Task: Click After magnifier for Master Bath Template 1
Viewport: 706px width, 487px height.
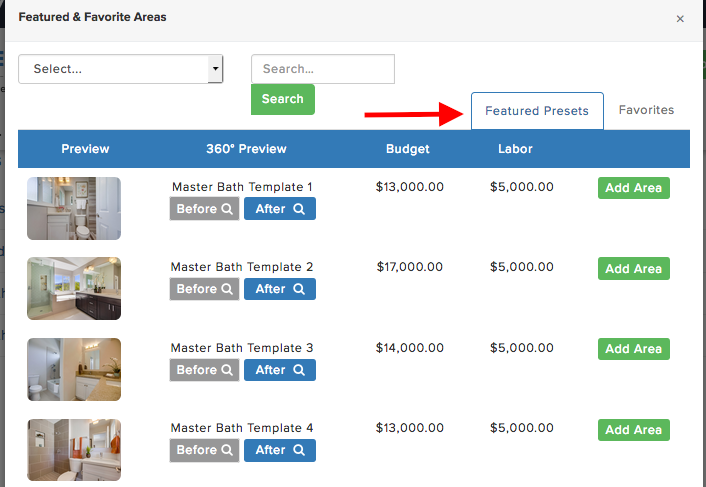Action: point(280,209)
